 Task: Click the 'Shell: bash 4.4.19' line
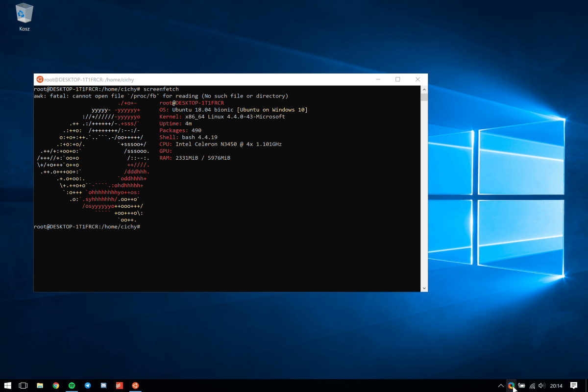(x=188, y=138)
